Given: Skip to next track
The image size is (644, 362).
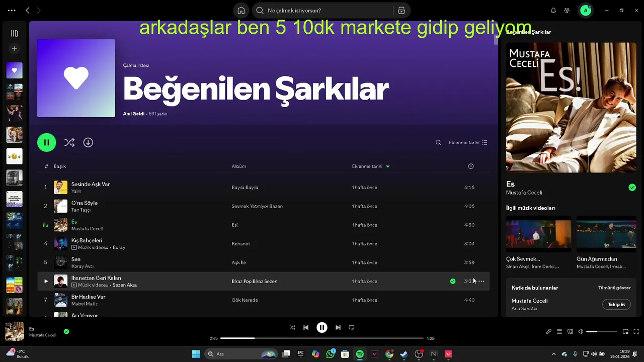Looking at the screenshot, I should tap(338, 327).
